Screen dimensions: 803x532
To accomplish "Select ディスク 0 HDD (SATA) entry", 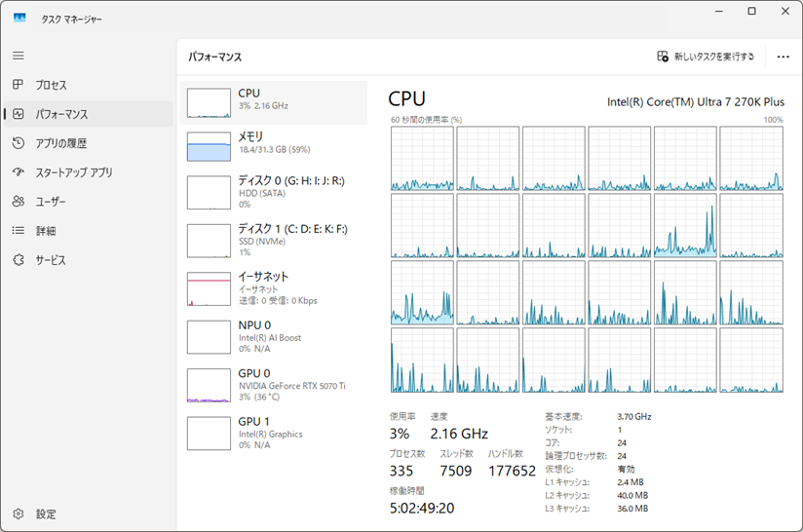I will (x=274, y=193).
